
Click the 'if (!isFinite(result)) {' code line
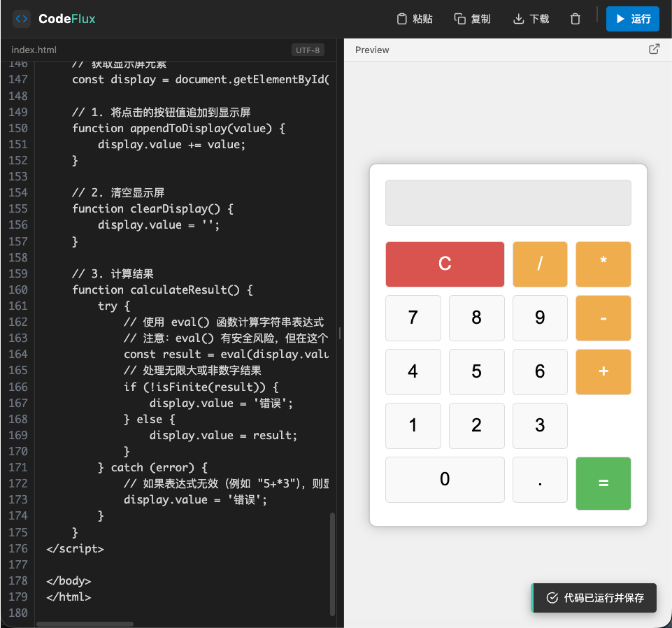[x=201, y=387]
